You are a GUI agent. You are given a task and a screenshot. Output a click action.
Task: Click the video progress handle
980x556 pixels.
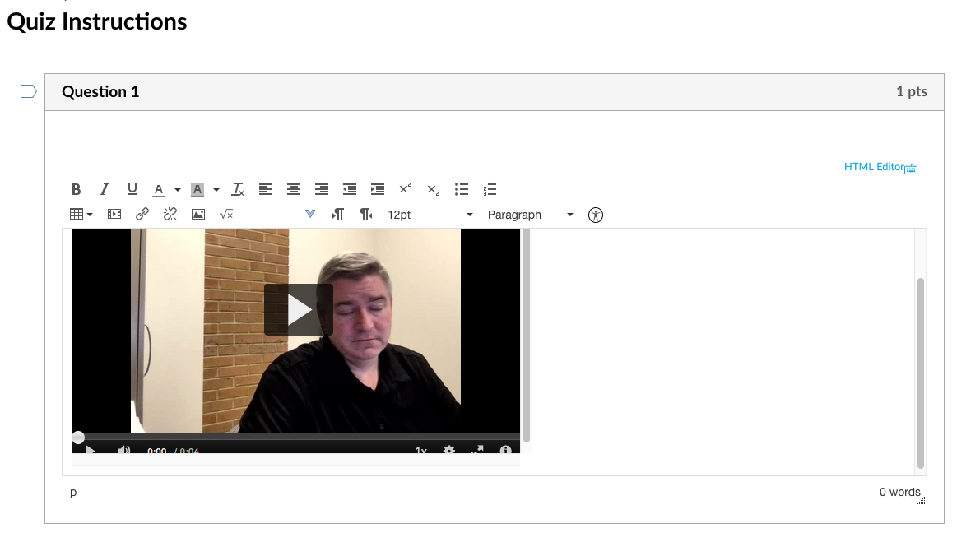[x=78, y=438]
